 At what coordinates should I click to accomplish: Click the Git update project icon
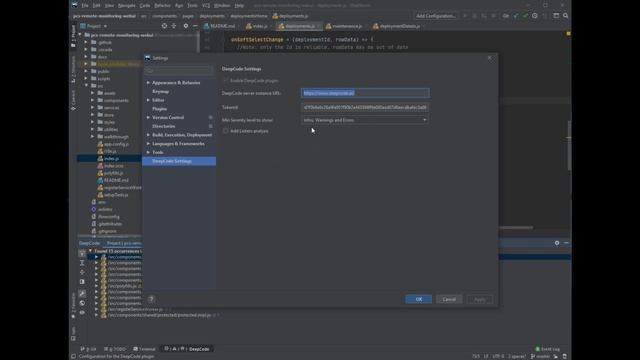click(x=516, y=16)
